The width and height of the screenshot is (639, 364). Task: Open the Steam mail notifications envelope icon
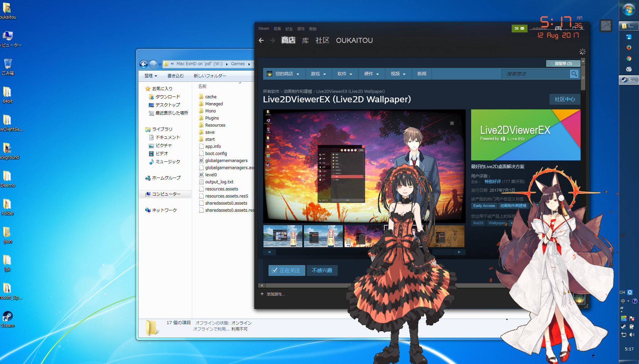(522, 28)
